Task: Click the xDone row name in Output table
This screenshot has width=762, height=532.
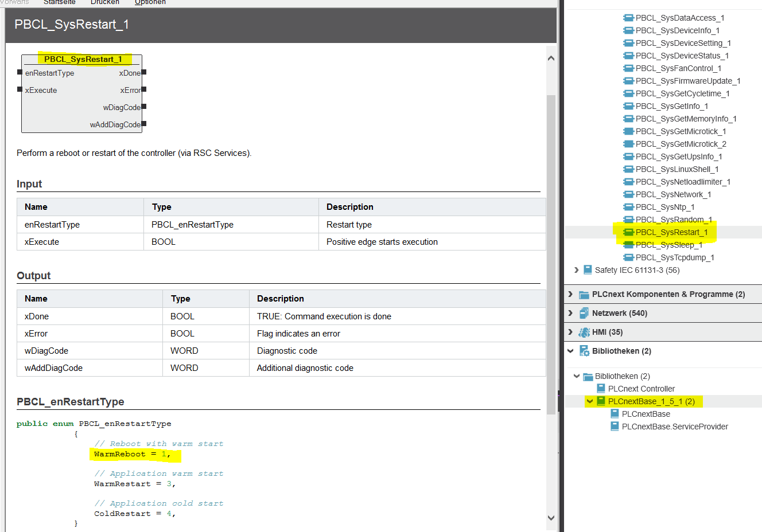Action: (x=37, y=316)
